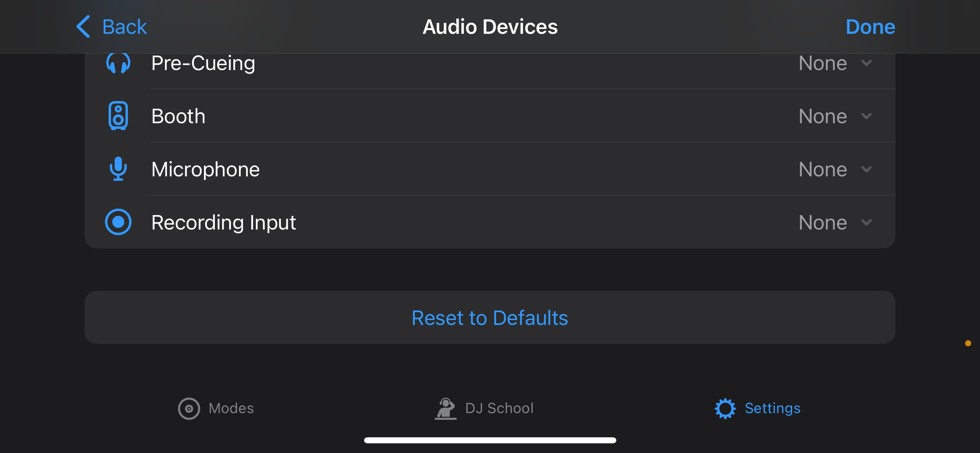Click the Settings gear icon

tap(725, 408)
